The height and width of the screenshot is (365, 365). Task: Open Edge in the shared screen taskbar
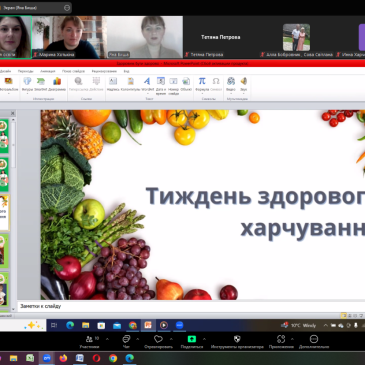point(70,325)
